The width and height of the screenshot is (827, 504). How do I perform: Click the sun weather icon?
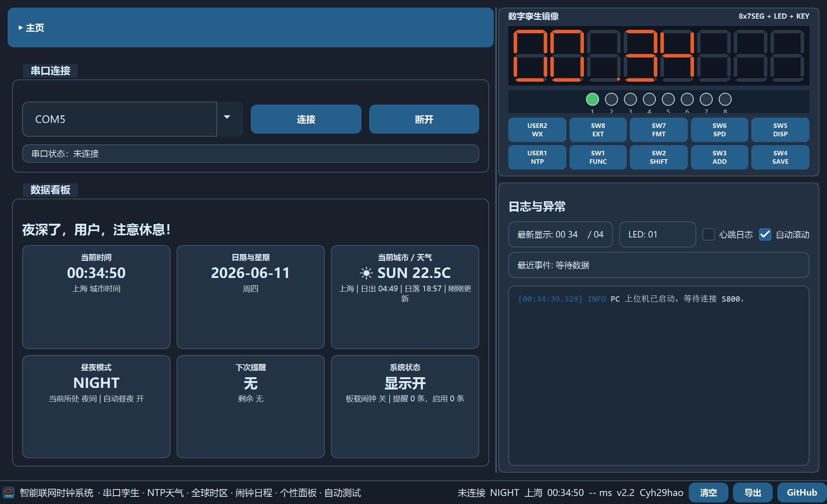(366, 273)
